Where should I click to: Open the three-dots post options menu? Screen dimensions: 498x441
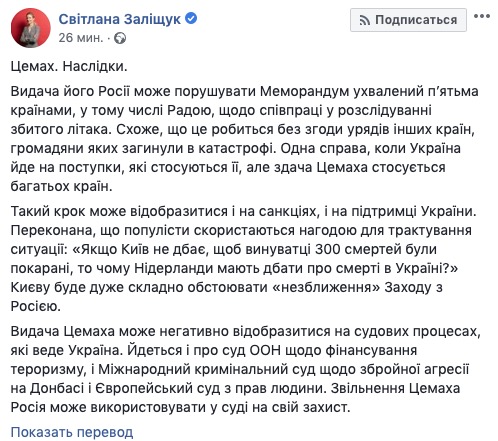point(482,16)
